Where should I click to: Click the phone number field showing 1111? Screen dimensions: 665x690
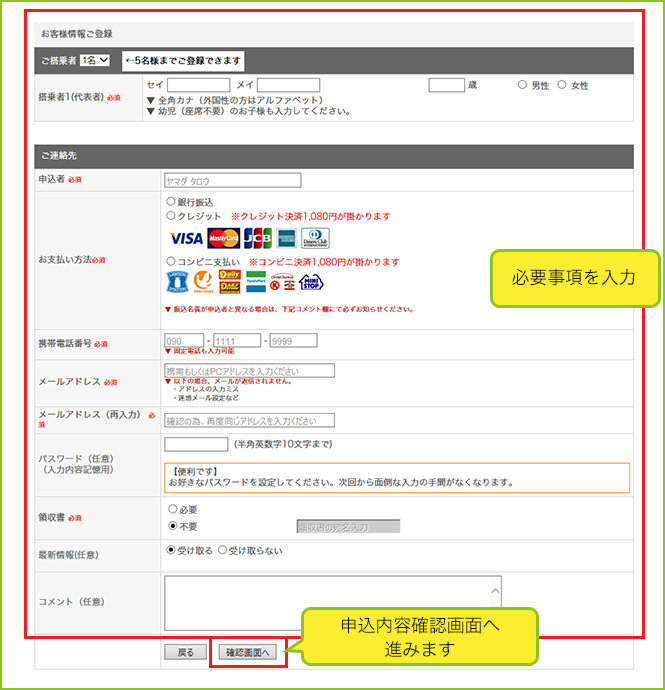237,341
